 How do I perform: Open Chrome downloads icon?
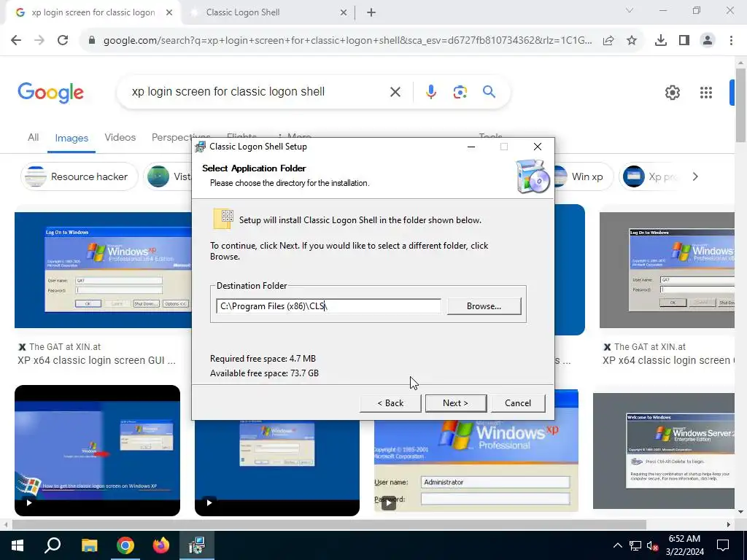click(660, 41)
